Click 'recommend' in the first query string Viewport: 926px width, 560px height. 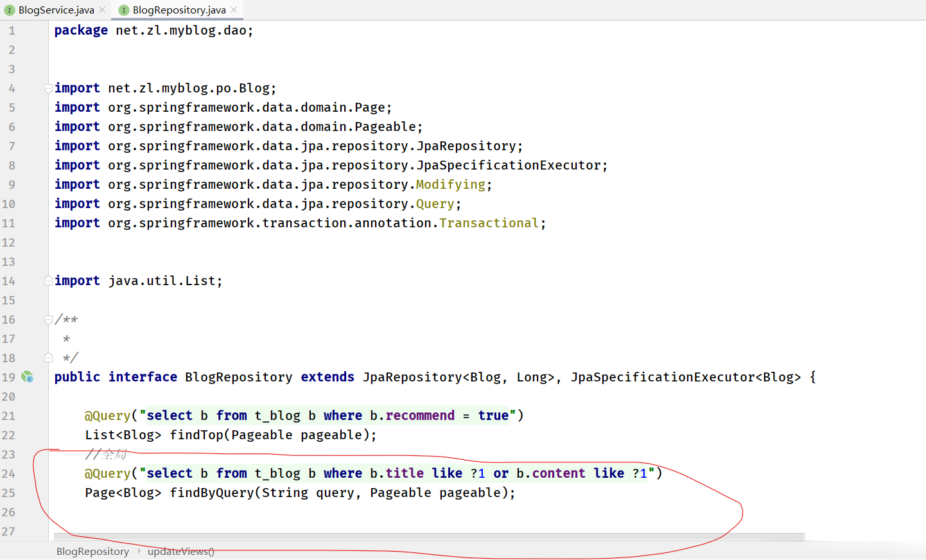(420, 416)
